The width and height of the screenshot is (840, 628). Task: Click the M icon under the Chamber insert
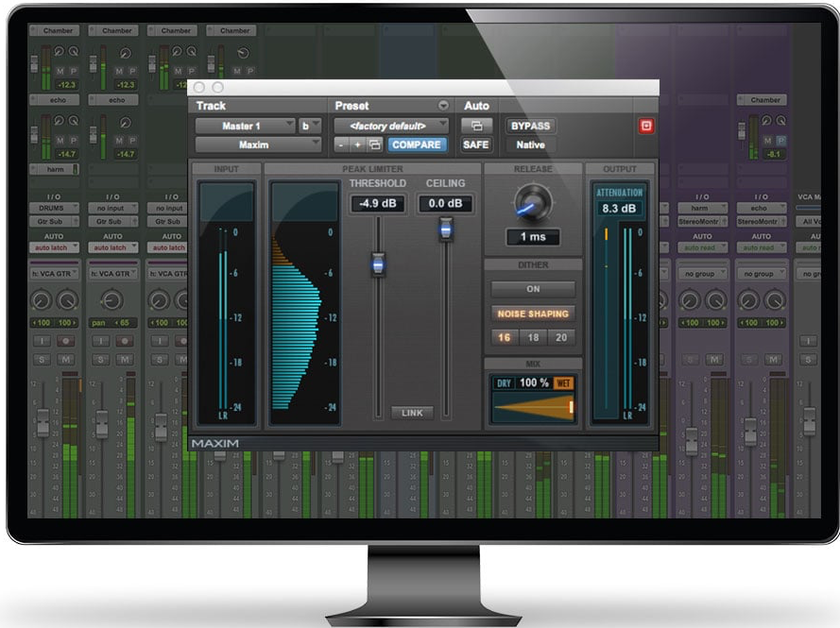point(60,69)
